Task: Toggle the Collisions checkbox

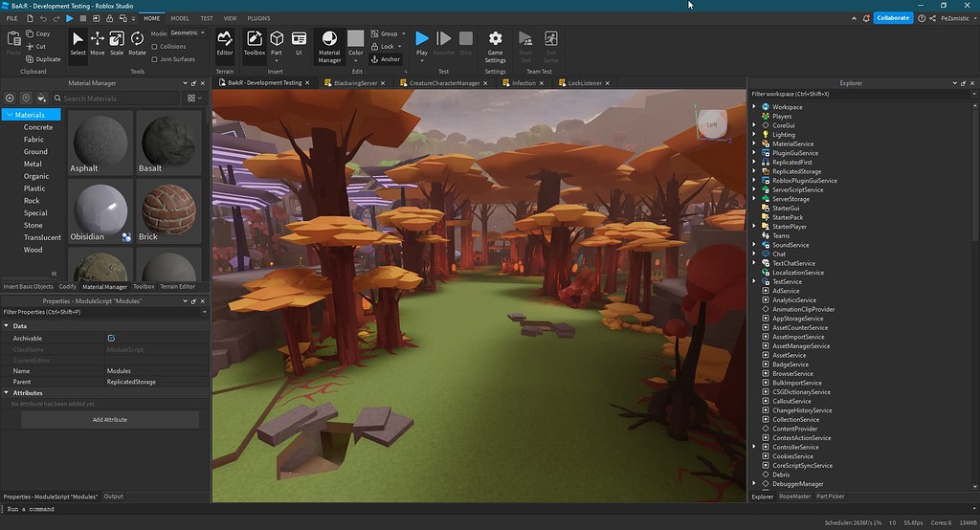Action: pos(154,46)
